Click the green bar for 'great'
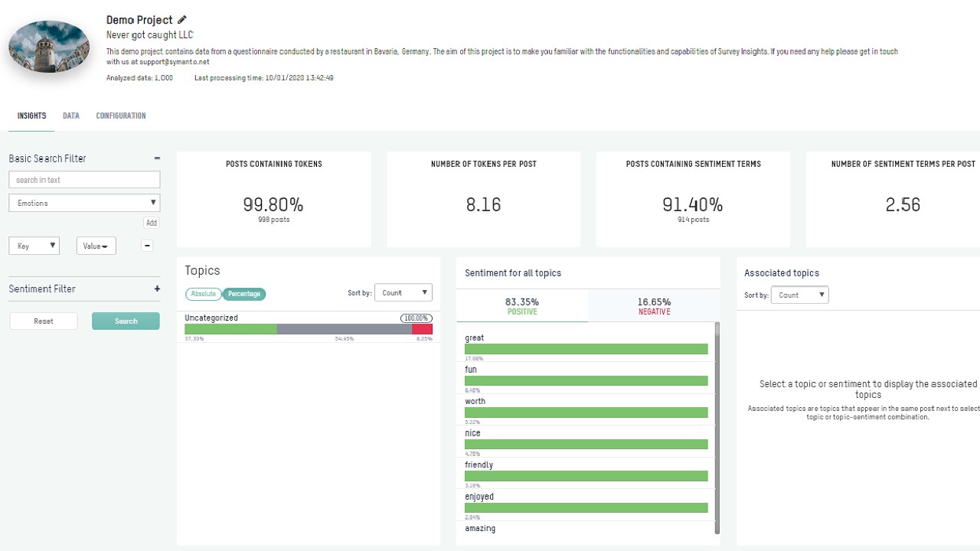Screen dimensions: 980x551 (x=586, y=349)
